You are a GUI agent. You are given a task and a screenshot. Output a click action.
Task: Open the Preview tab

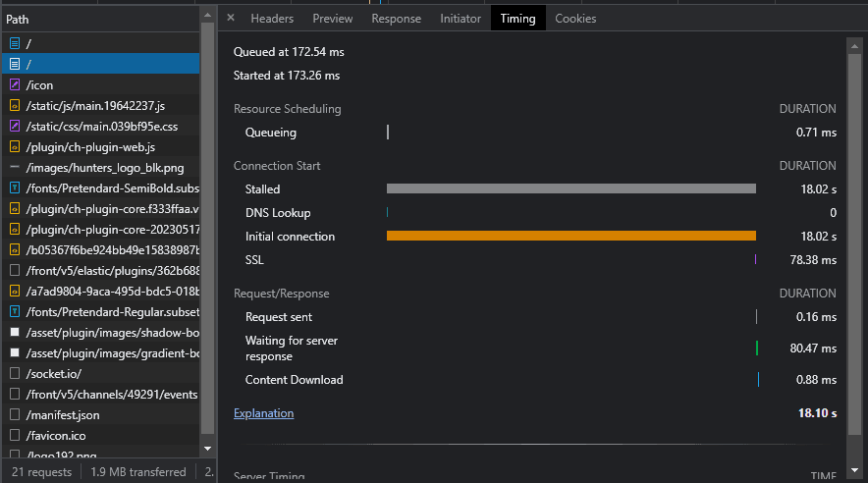332,19
